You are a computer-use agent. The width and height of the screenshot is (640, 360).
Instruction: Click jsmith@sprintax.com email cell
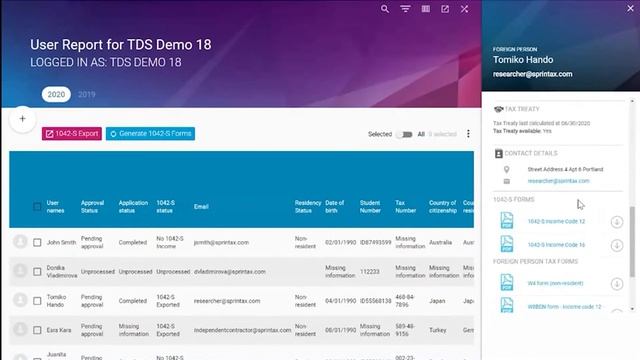pos(221,242)
